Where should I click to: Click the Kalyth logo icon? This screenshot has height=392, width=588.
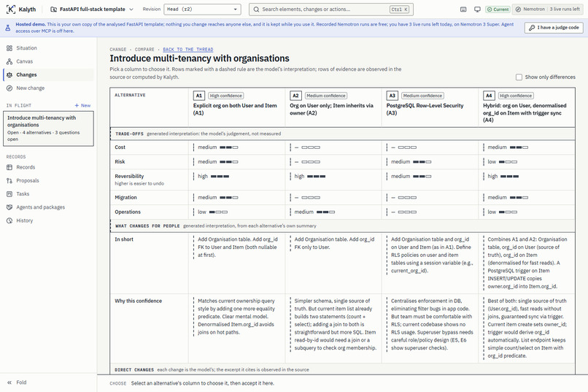pos(11,9)
